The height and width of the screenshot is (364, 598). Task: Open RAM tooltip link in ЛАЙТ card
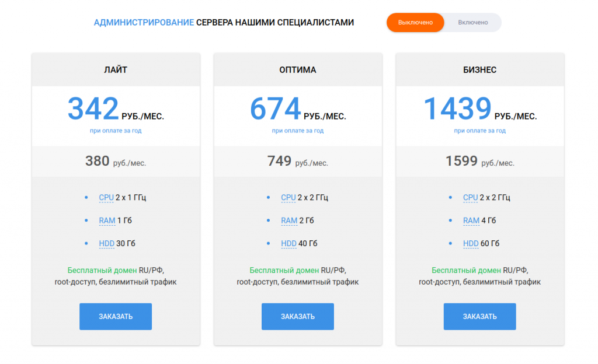[x=107, y=220]
